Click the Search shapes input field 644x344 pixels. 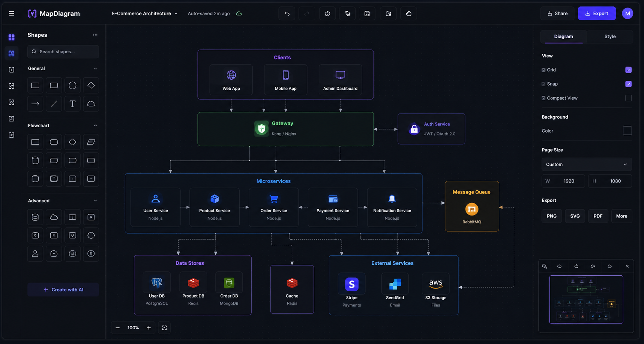tap(63, 52)
